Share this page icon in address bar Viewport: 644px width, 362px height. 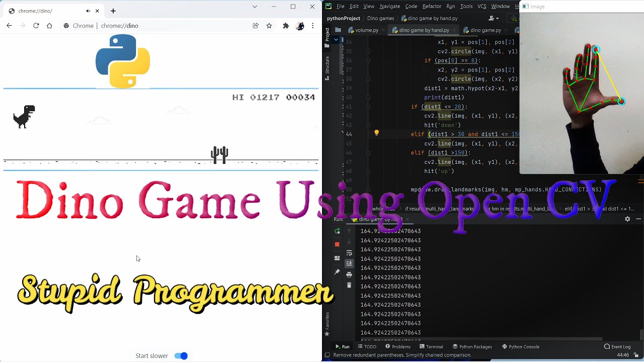click(x=256, y=26)
